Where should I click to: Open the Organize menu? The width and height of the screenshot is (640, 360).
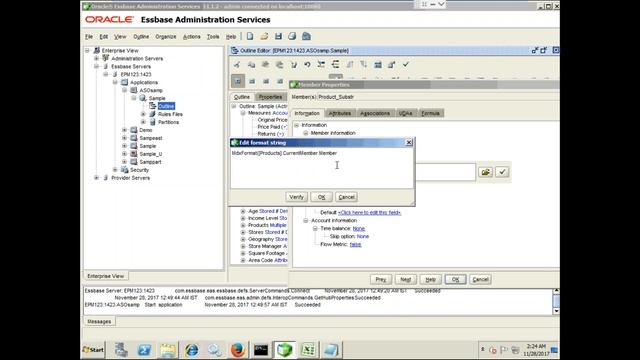pyautogui.click(x=166, y=37)
